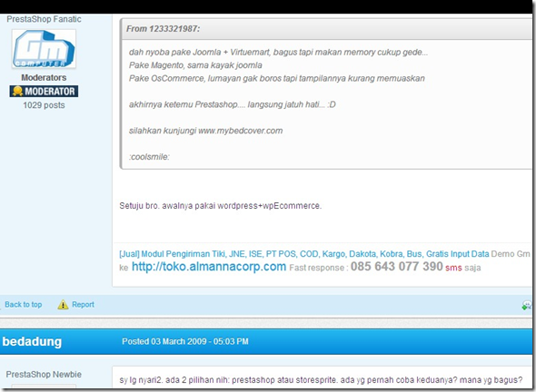
Task: Click 'Posted 03 March 2009 - 05:03 PM' timestamp
Action: 185,341
